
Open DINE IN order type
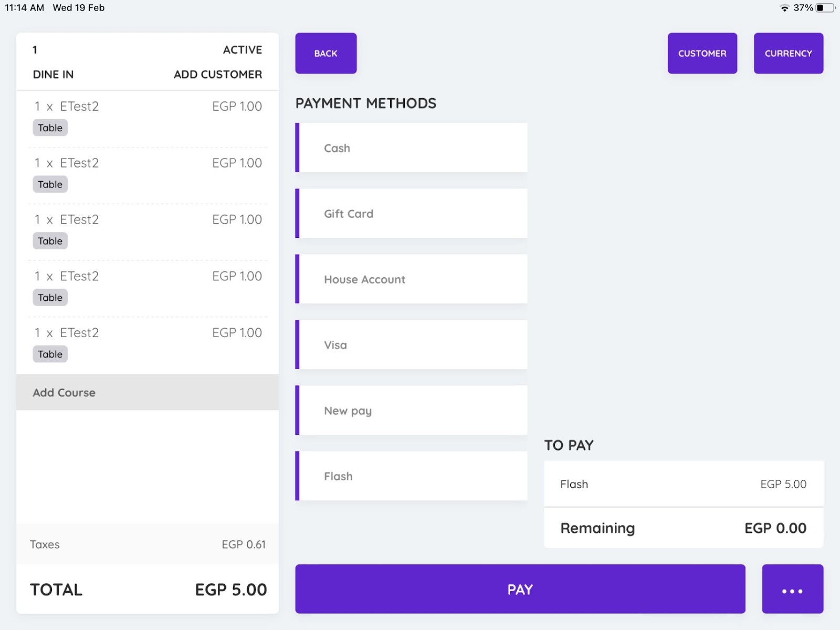tap(53, 75)
